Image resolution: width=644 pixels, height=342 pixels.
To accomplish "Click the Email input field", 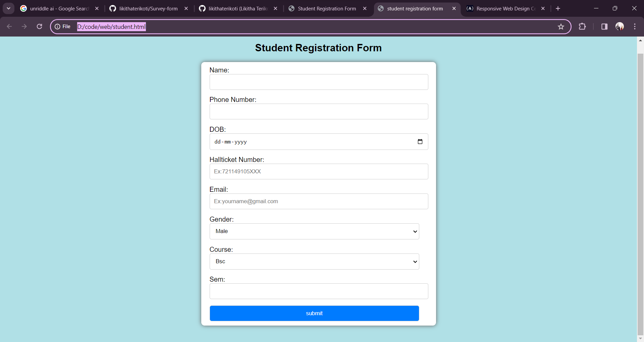I will [319, 201].
